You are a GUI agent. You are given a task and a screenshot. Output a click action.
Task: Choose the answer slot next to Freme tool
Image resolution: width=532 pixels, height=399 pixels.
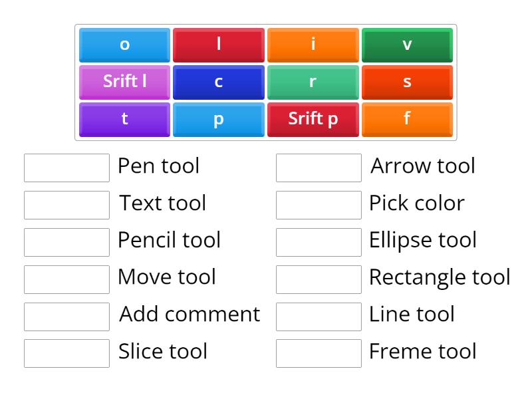click(x=318, y=352)
